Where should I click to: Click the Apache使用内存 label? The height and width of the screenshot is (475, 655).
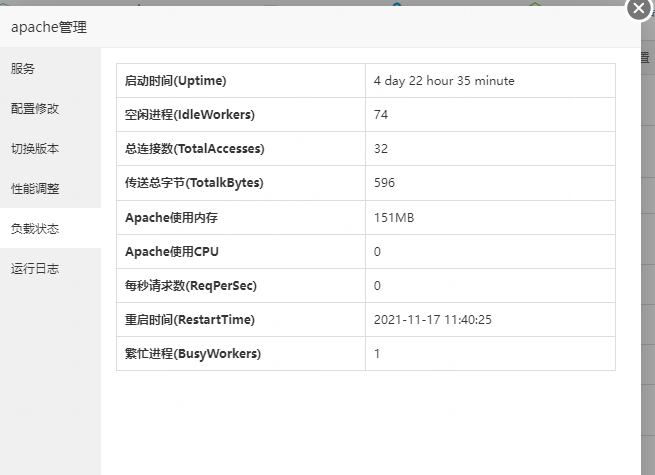pos(171,218)
